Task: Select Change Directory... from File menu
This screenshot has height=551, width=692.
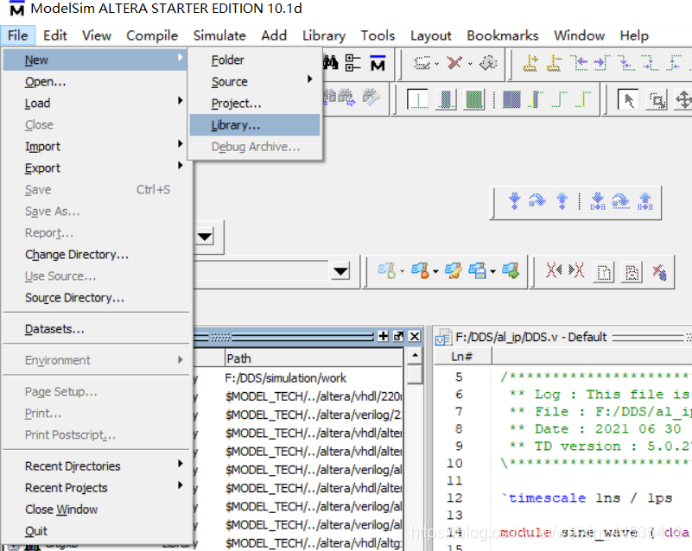Action: [95, 255]
